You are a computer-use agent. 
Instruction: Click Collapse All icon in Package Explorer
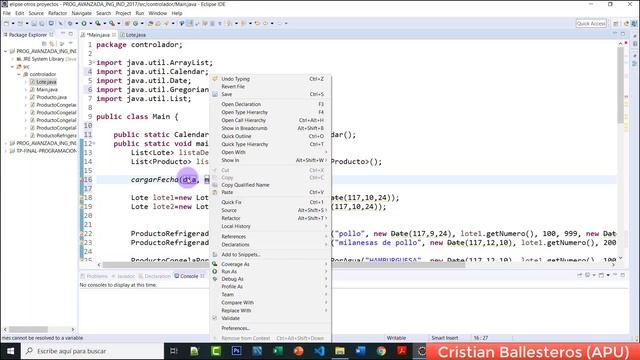click(x=44, y=43)
